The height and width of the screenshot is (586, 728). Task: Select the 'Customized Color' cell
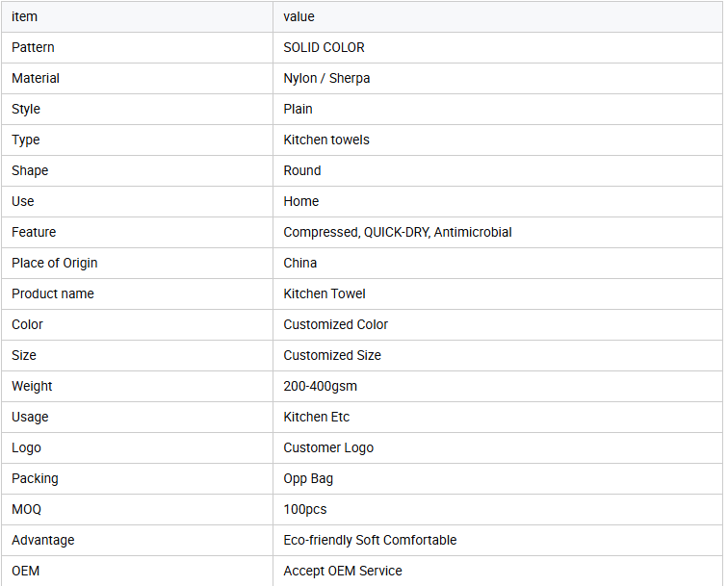(336, 324)
